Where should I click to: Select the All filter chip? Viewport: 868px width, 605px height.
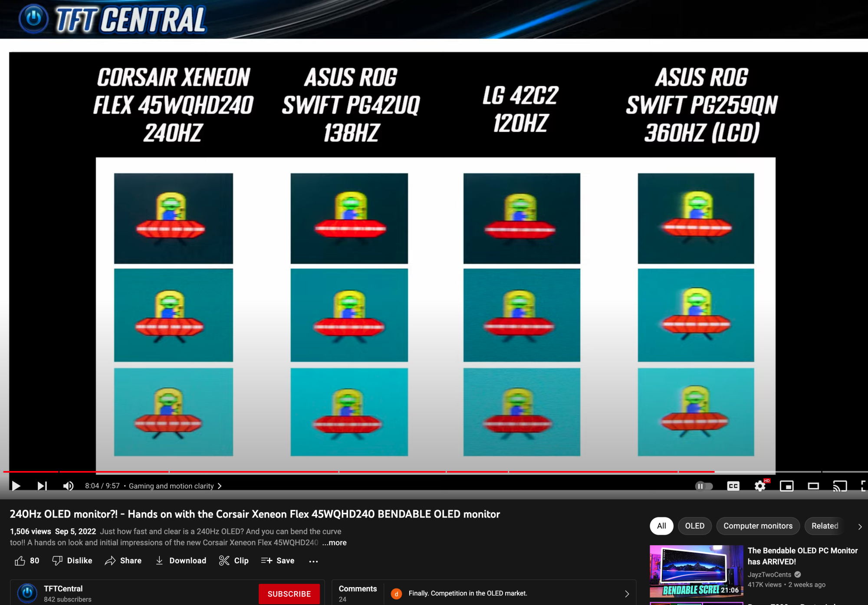coord(661,526)
